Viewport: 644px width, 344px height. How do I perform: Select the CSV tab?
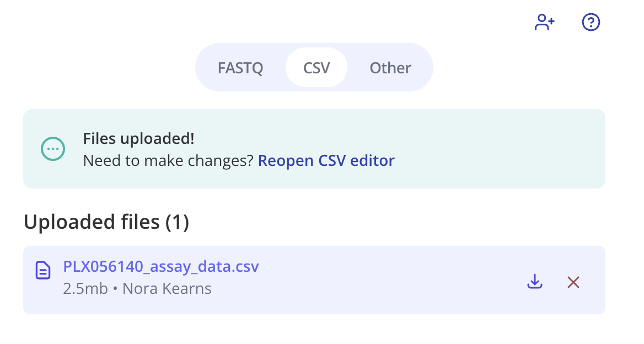(x=316, y=68)
